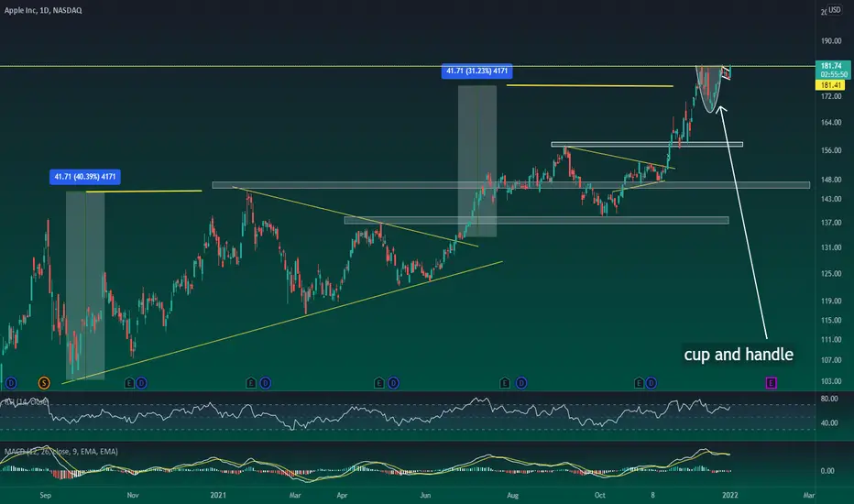Click earnings E marker after Oct 2021
The height and width of the screenshot is (504, 854).
639,383
